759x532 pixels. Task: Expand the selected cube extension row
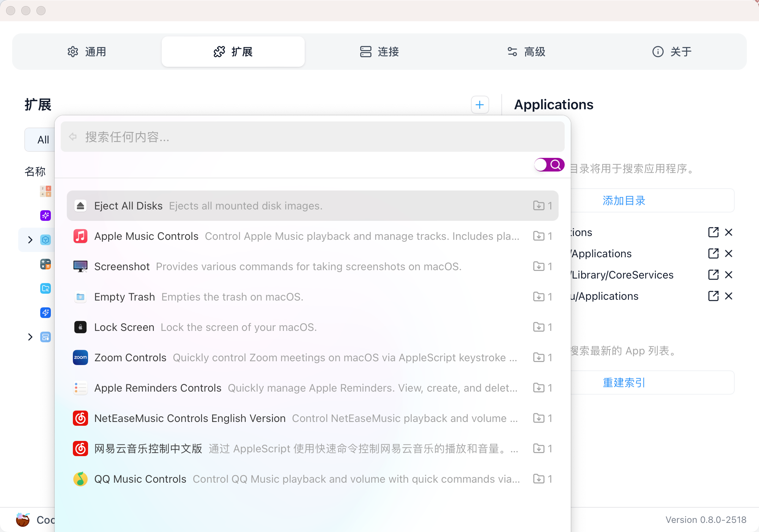pyautogui.click(x=30, y=240)
